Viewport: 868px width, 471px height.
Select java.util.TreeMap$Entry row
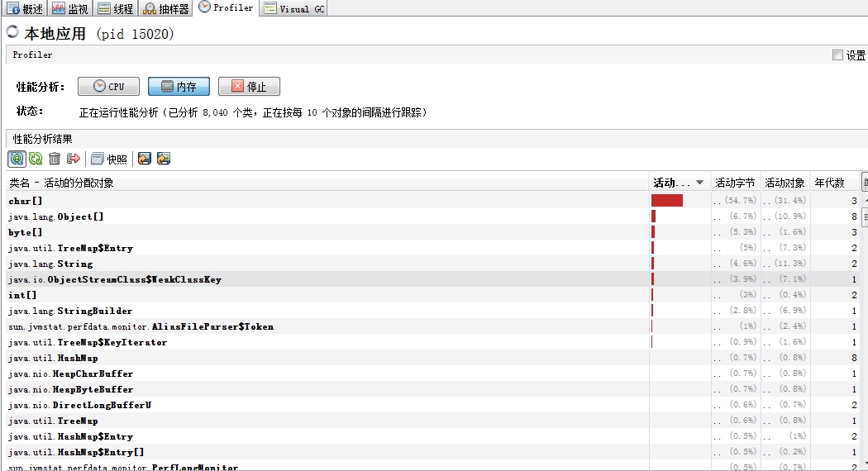coord(434,248)
